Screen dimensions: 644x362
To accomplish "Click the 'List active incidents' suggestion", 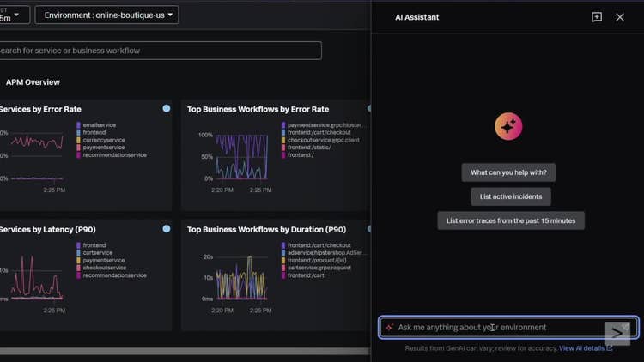I will [511, 196].
